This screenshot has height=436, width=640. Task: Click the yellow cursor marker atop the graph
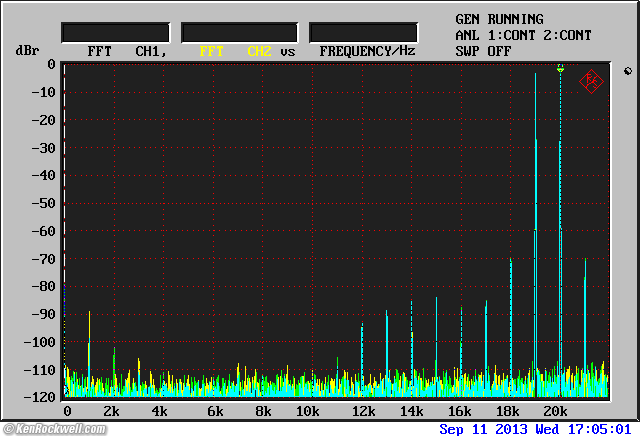(x=560, y=68)
